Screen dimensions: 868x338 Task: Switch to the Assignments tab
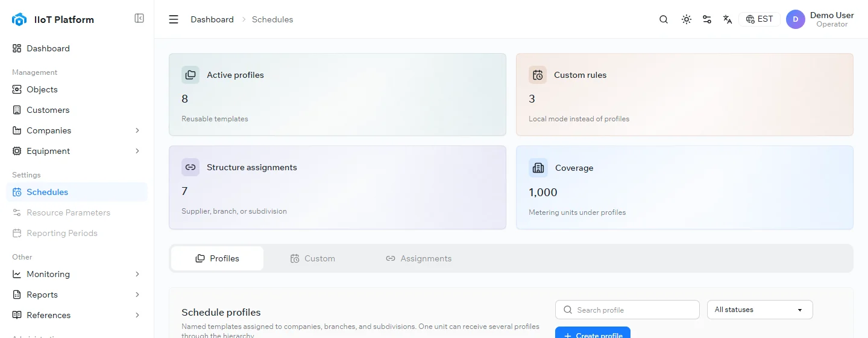point(418,258)
